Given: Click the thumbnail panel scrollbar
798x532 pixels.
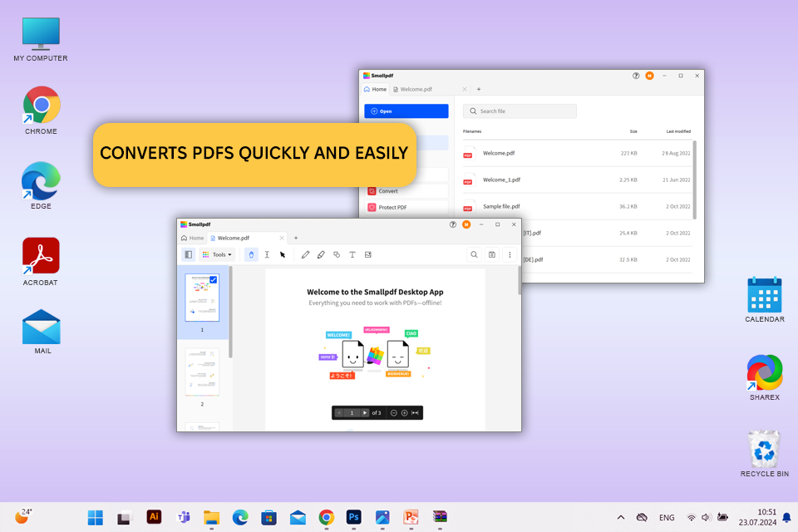Looking at the screenshot, I should click(x=230, y=312).
